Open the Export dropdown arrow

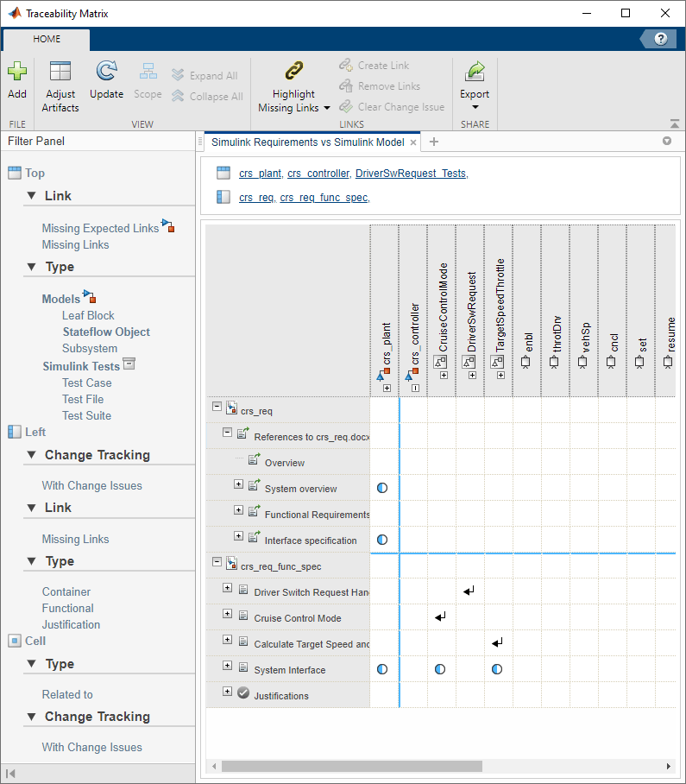click(x=475, y=107)
